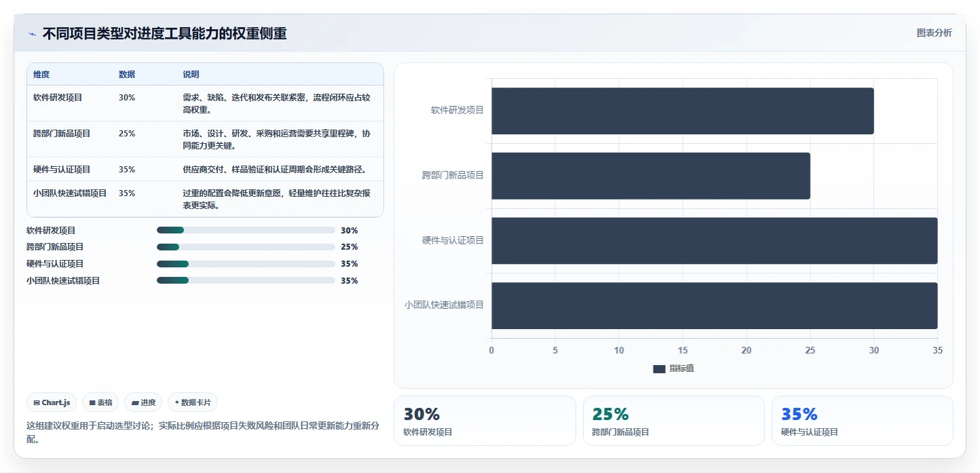Open the 25% 跨部门新品项目 summary card

point(674,421)
